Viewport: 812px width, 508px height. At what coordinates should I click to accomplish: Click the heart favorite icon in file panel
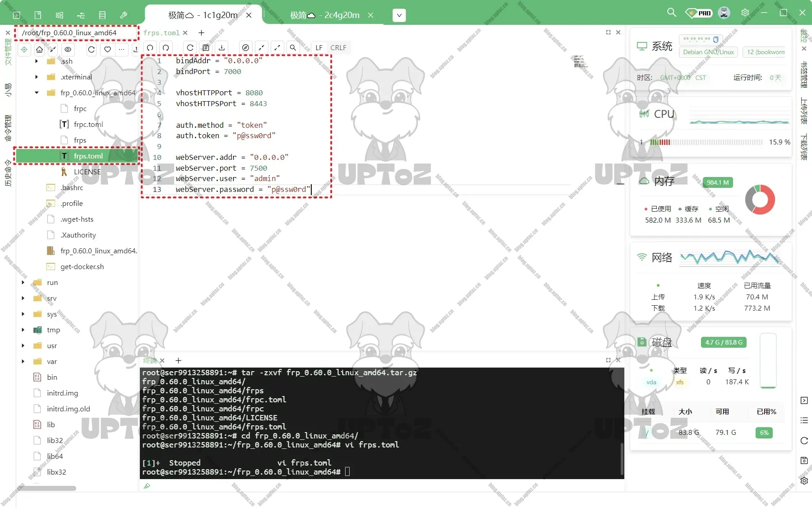pos(107,49)
